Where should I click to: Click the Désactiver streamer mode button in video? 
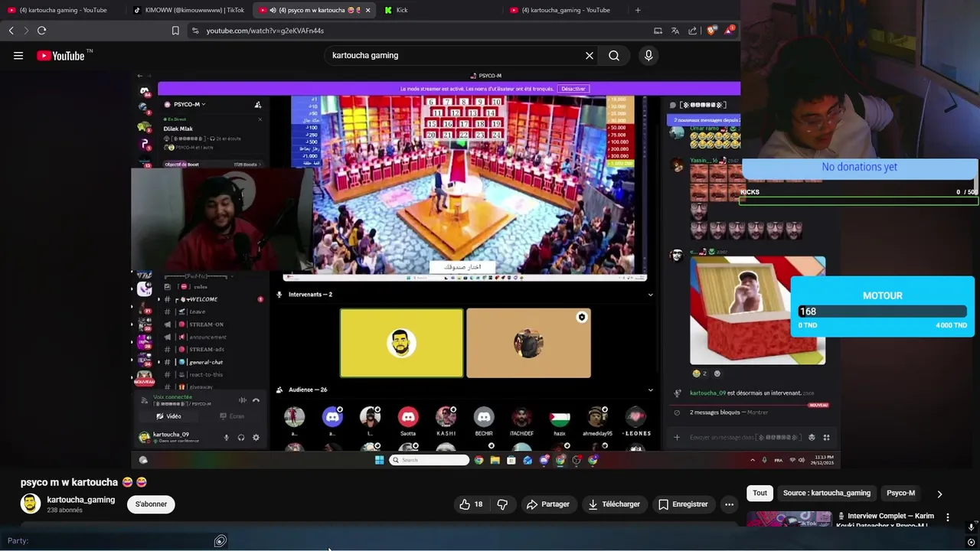click(573, 89)
